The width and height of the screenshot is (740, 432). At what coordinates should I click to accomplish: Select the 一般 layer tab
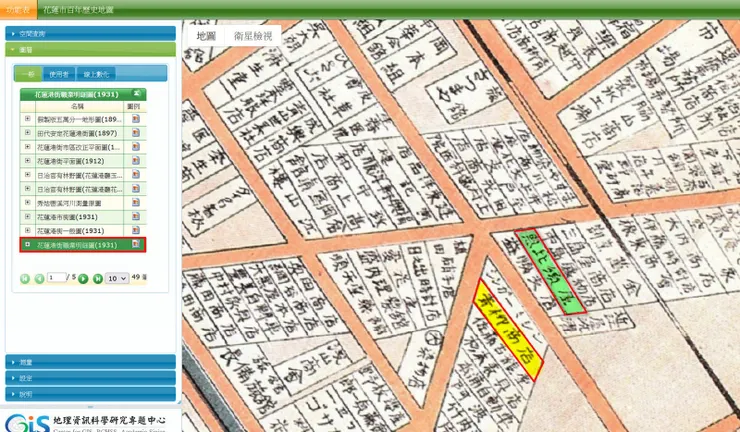pos(27,74)
